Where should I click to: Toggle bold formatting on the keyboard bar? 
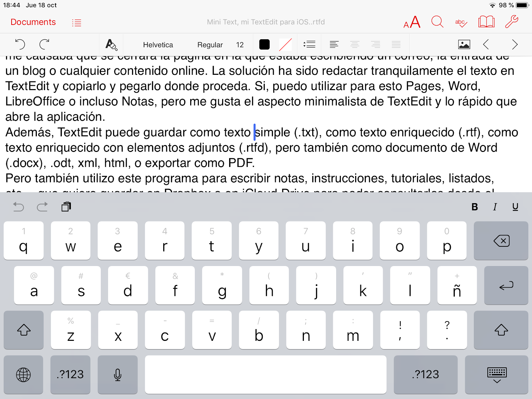pyautogui.click(x=474, y=207)
